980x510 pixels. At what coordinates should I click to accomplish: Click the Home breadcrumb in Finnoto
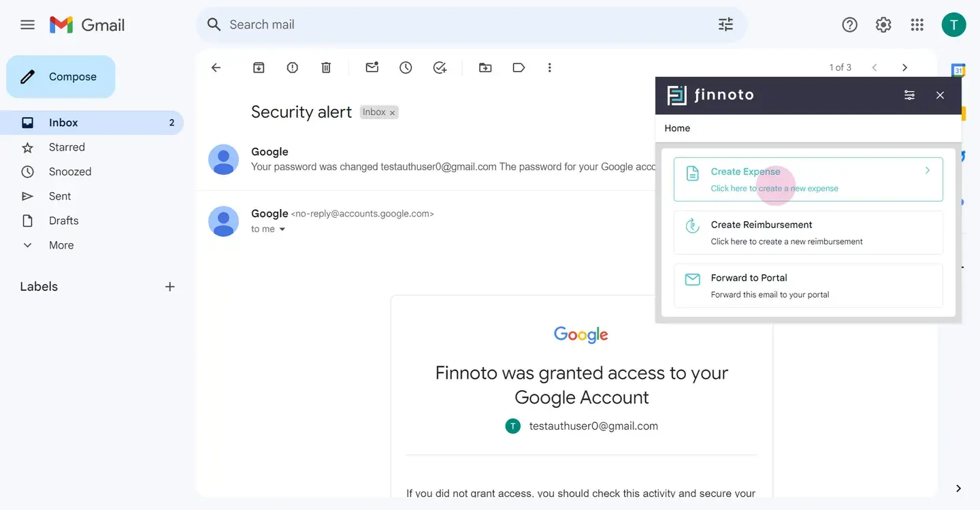(677, 128)
